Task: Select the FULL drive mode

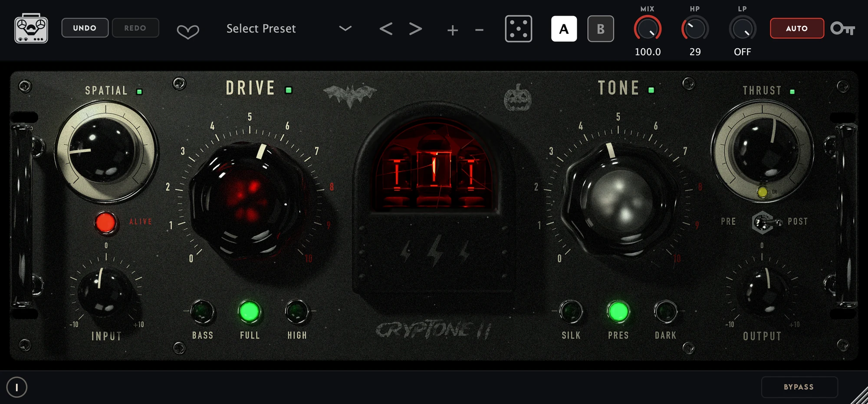Action: point(250,312)
